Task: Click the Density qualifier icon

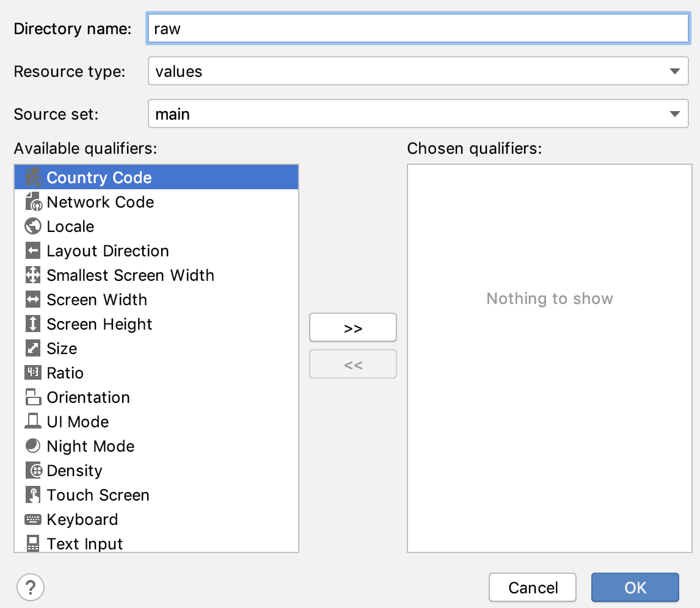Action: pyautogui.click(x=33, y=471)
